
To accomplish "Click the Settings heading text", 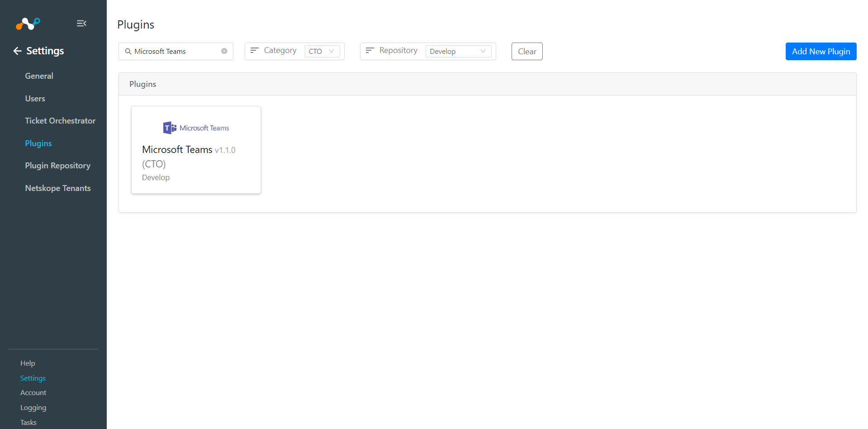I will click(x=45, y=51).
